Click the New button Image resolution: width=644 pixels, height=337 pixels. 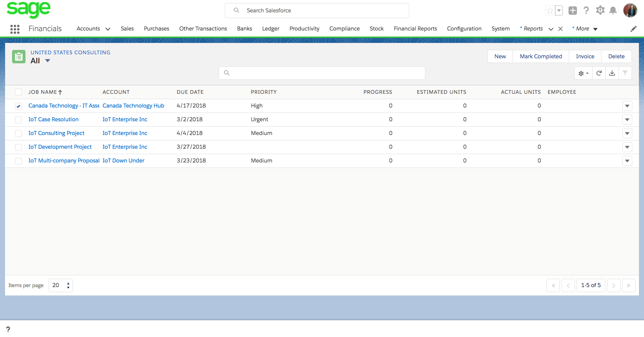point(500,57)
